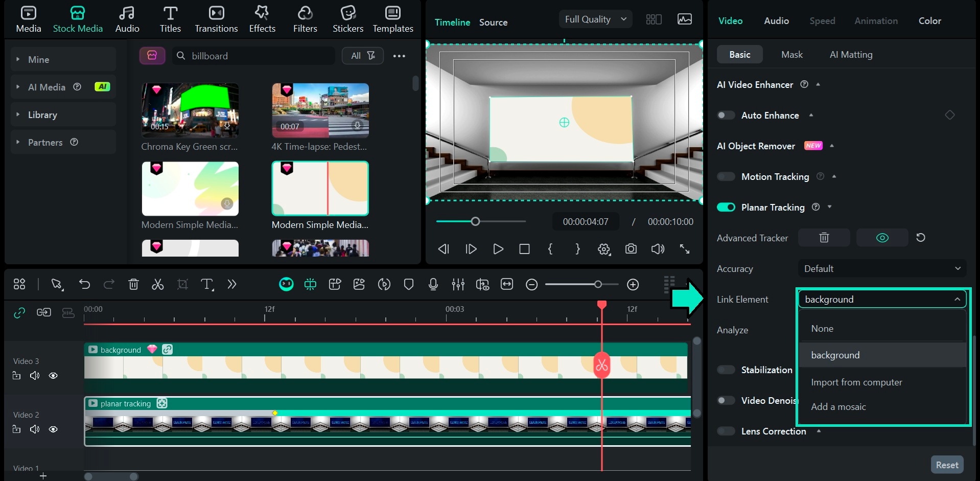Hide the Video 2 track with eye icon
The height and width of the screenshot is (481, 980).
click(53, 429)
